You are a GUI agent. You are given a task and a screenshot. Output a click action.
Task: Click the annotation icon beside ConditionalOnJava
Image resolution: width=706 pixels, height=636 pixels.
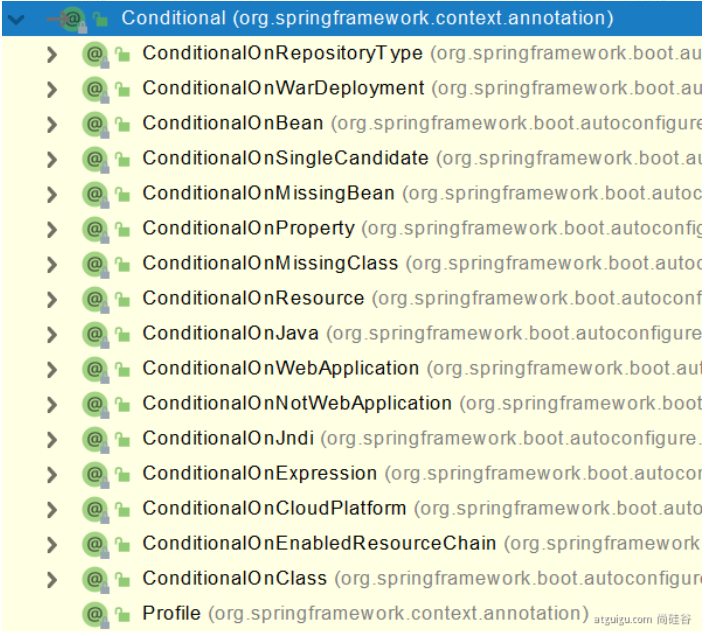[95, 335]
